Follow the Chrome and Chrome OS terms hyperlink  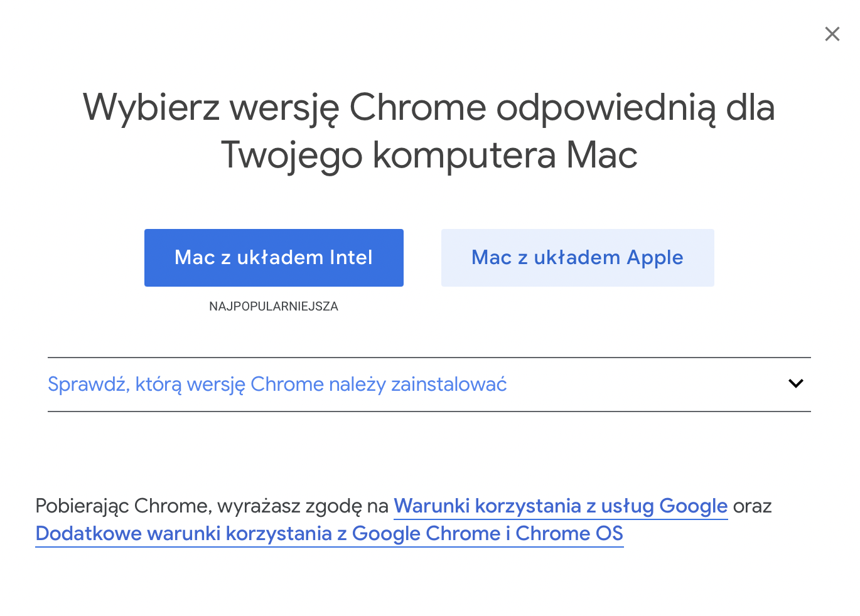pyautogui.click(x=330, y=534)
